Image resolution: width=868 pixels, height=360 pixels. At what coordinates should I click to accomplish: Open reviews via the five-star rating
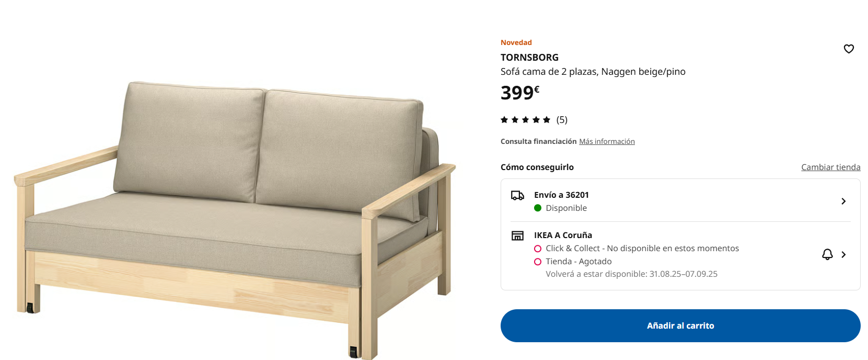(525, 120)
